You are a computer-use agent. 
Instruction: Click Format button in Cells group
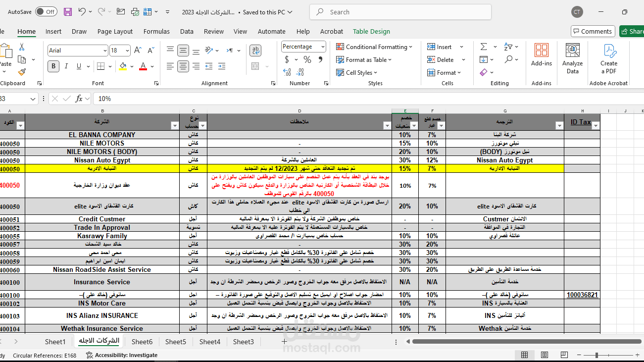(445, 73)
